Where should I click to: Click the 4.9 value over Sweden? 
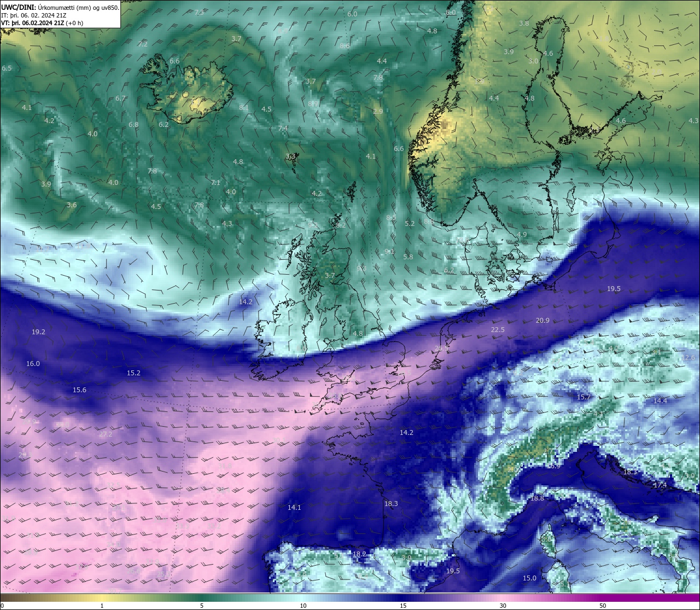[522, 234]
